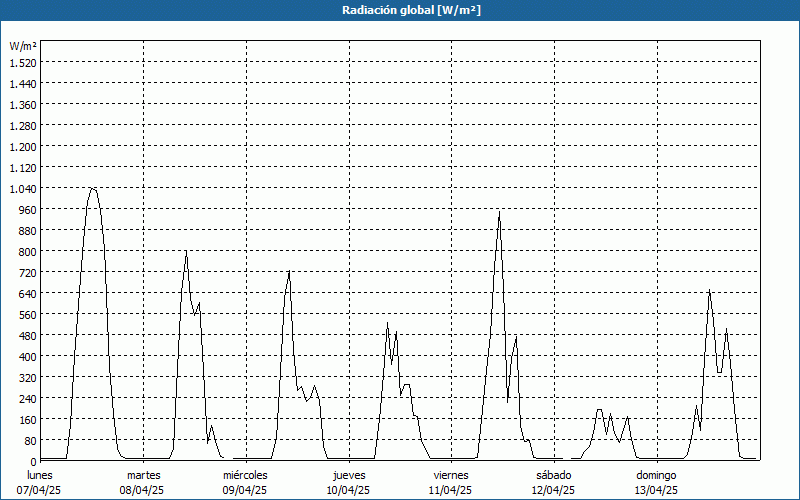The width and height of the screenshot is (800, 500).
Task: Select the 'miércoles' day label
Action: [x=245, y=475]
